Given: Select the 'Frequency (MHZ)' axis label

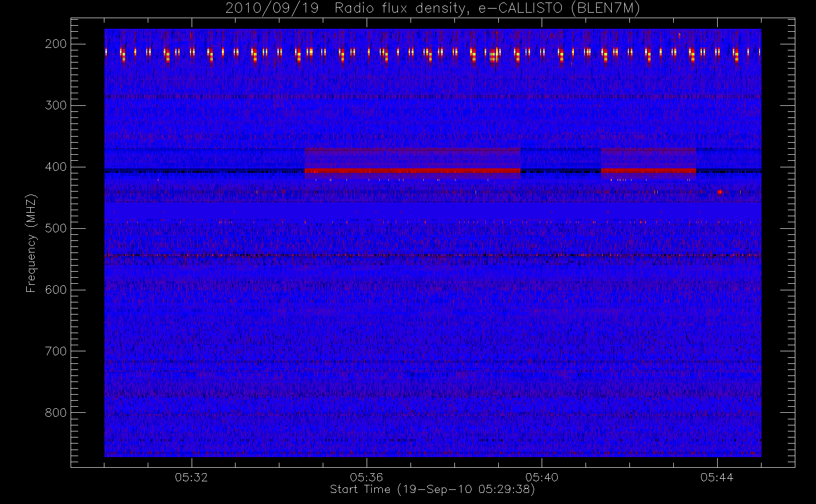Looking at the screenshot, I should coord(31,243).
